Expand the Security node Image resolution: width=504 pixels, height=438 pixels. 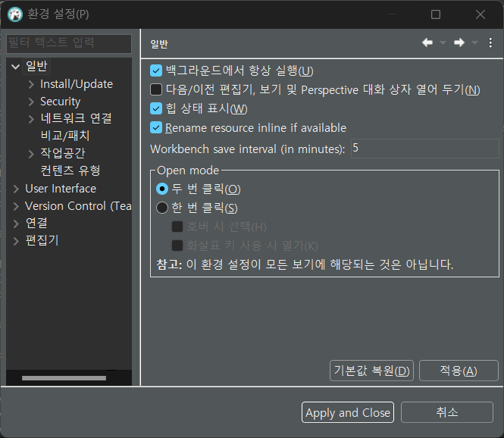pyautogui.click(x=31, y=102)
